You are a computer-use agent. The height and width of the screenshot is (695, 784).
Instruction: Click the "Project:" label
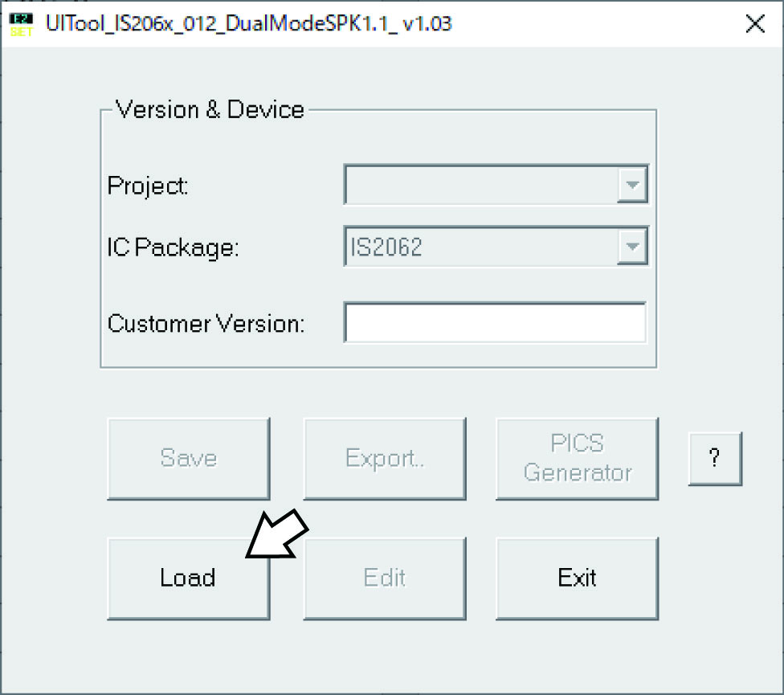coord(148,186)
